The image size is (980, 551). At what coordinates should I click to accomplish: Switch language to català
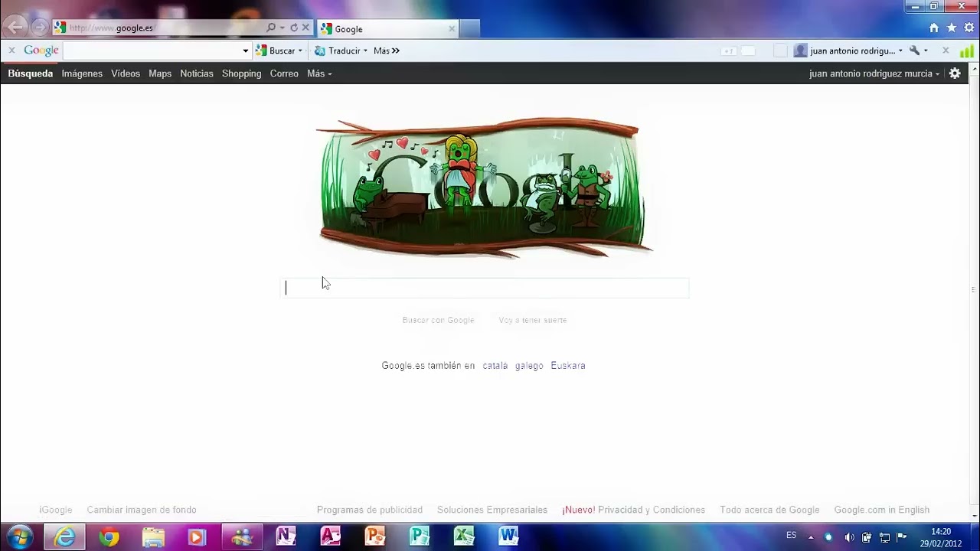495,366
